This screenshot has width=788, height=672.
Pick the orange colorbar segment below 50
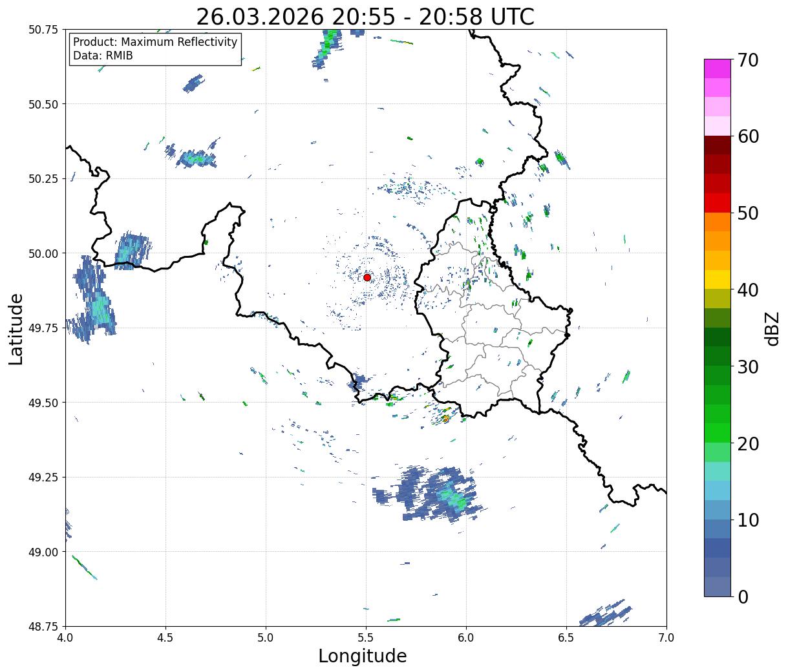718,222
